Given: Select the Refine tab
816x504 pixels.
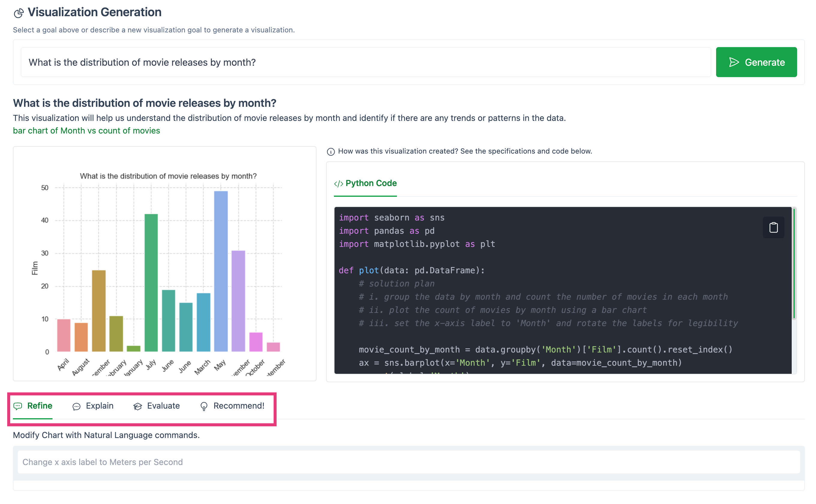Looking at the screenshot, I should 39,406.
